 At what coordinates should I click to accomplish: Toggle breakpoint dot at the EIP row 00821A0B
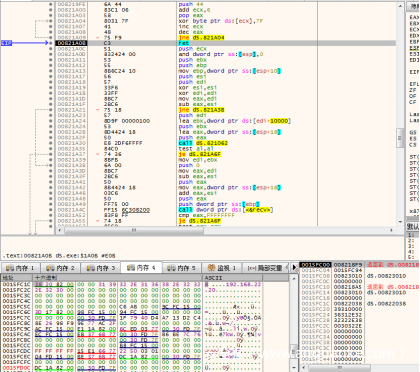[51, 43]
